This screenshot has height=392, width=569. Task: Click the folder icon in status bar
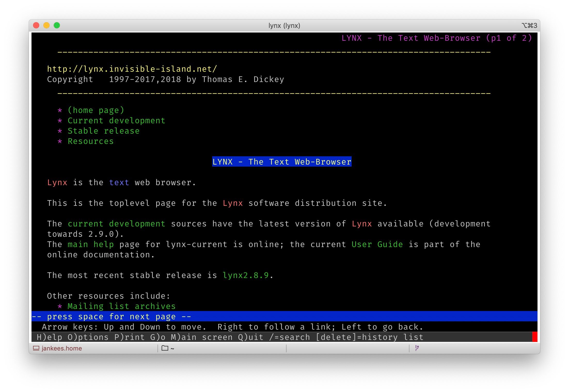[x=165, y=348]
